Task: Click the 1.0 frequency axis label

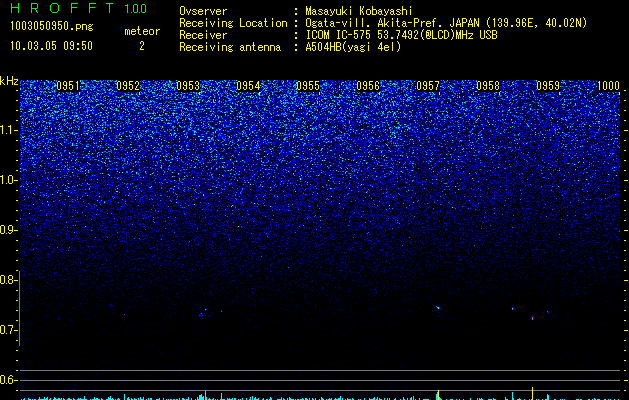Action: 9,180
